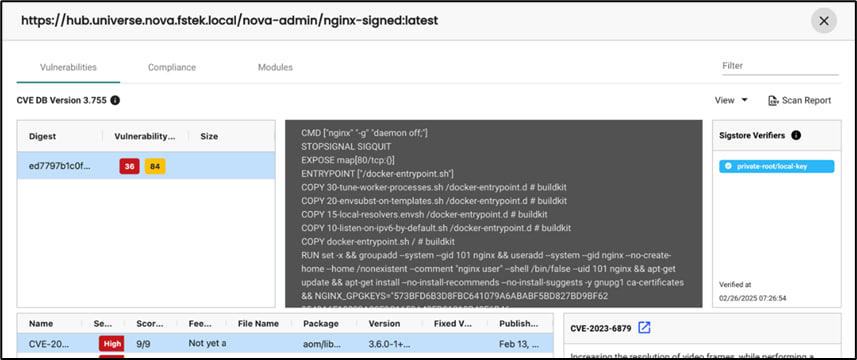857x360 pixels.
Task: Open the Modules tab
Action: [x=275, y=67]
